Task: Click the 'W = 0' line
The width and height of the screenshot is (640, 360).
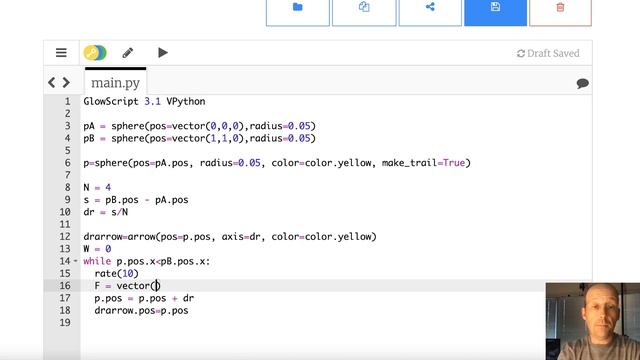Action: coord(97,249)
